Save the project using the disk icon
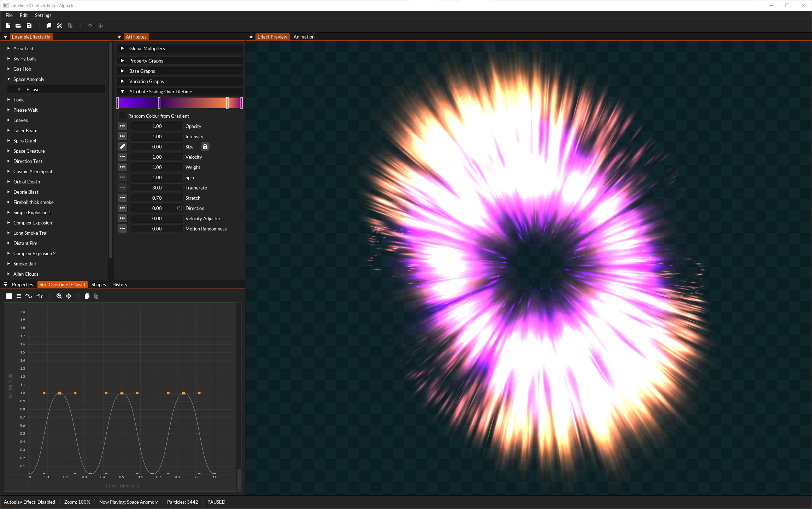This screenshot has height=509, width=812. [29, 25]
